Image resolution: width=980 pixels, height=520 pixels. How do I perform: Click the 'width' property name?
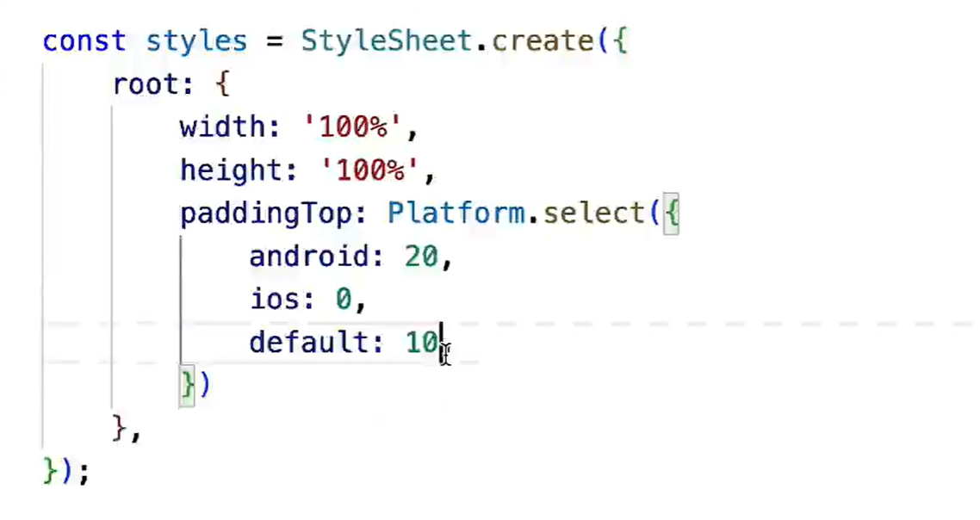click(x=222, y=127)
